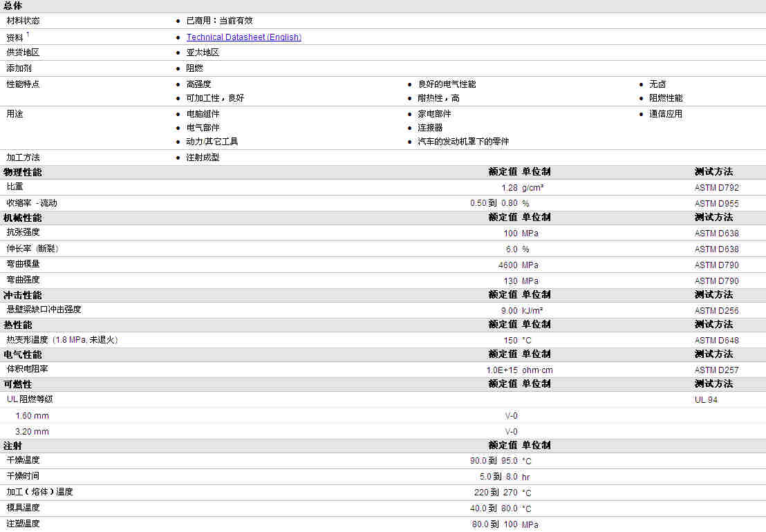Select the 干燥温度 row label
The width and height of the screenshot is (766, 532).
[x=23, y=460]
